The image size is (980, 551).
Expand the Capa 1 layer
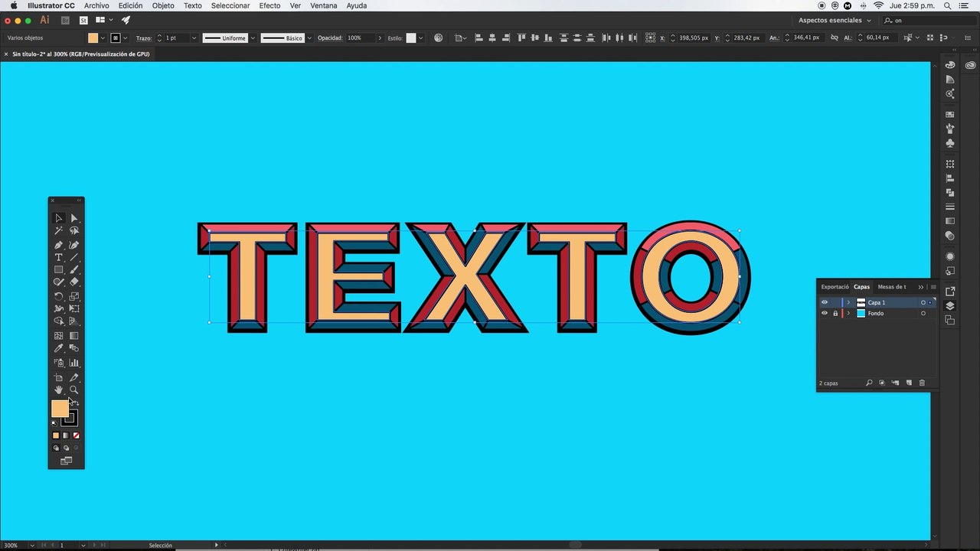coord(848,302)
